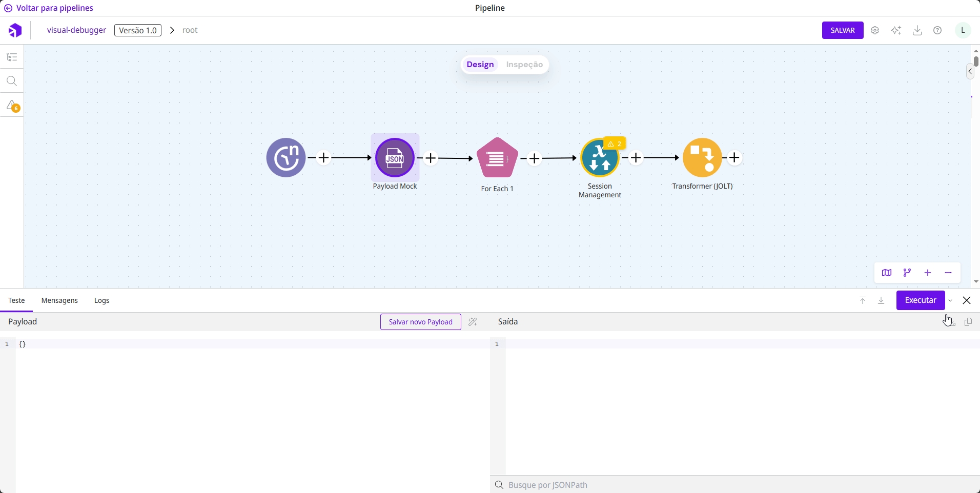Viewport: 980px width, 493px height.
Task: Open the Mensagens tab
Action: [59, 301]
